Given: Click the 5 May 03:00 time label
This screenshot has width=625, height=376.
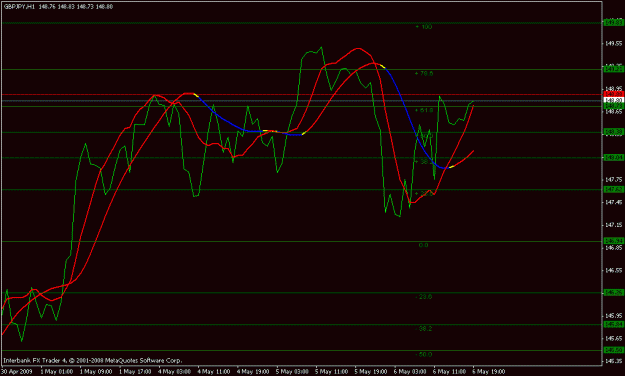Looking at the screenshot, I should [x=292, y=372].
